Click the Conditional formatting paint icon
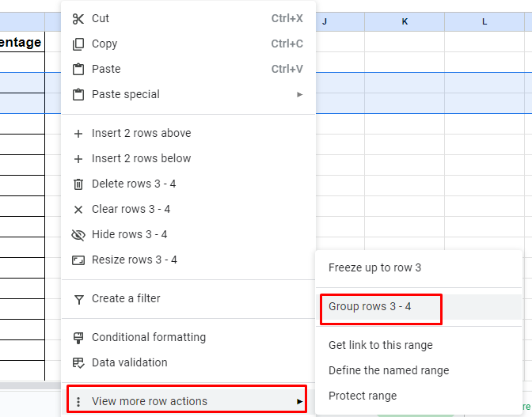 (78, 338)
